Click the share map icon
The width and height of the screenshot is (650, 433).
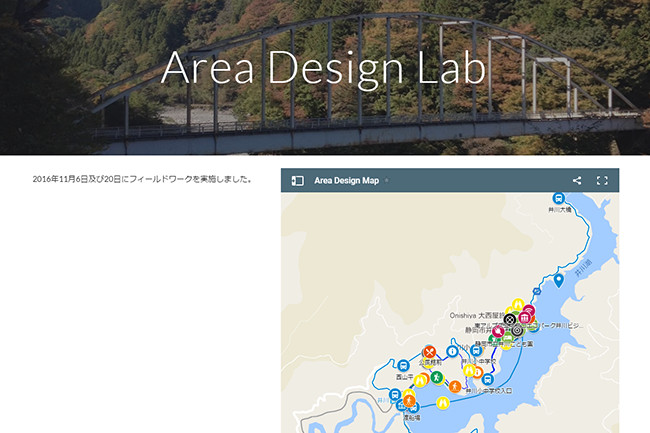577,181
